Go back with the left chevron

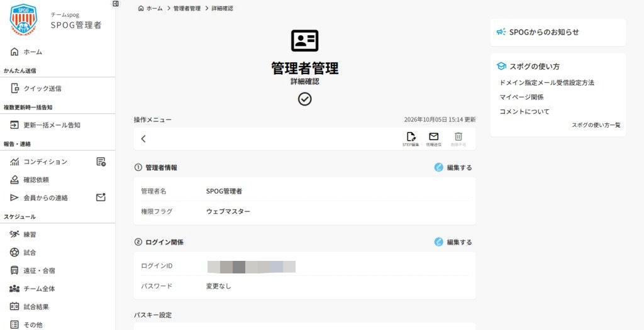(143, 139)
